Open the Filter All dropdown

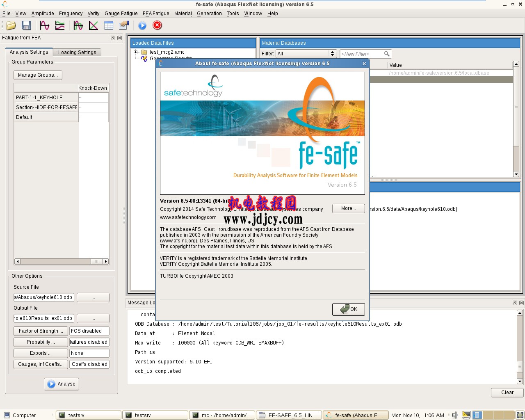pyautogui.click(x=306, y=54)
